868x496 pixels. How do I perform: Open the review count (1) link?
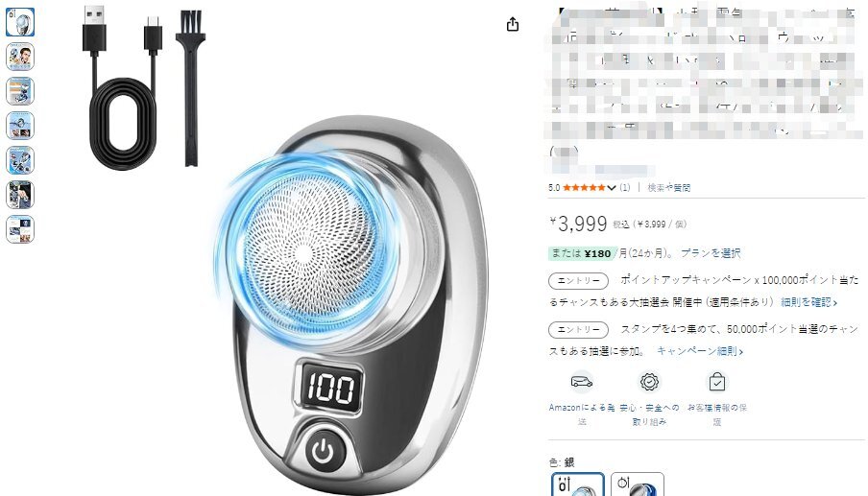point(625,187)
